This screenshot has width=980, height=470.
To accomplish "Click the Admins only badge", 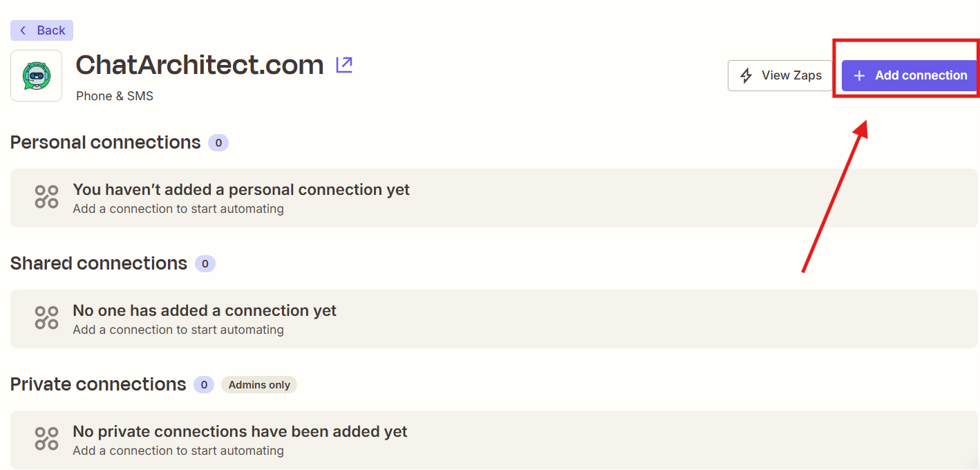I will tap(259, 385).
